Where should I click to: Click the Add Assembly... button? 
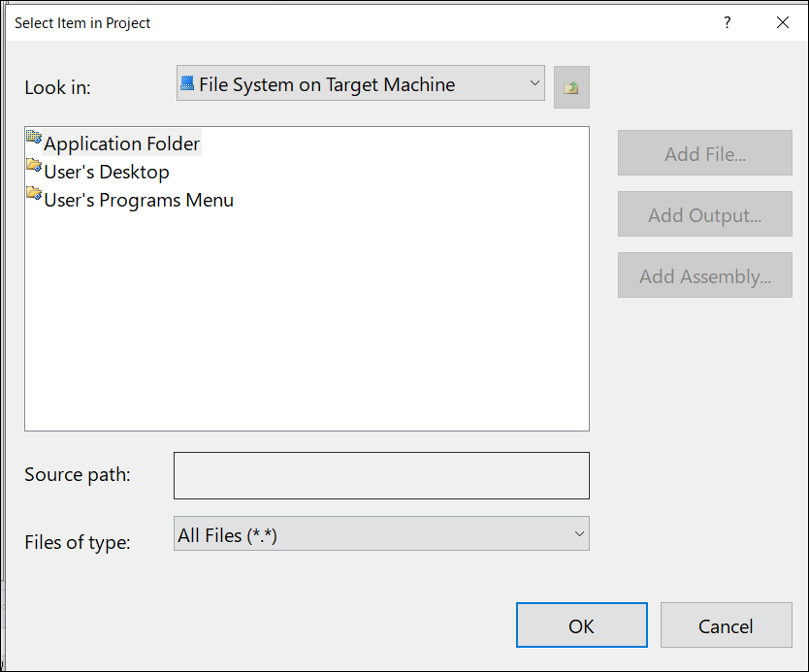pos(705,274)
